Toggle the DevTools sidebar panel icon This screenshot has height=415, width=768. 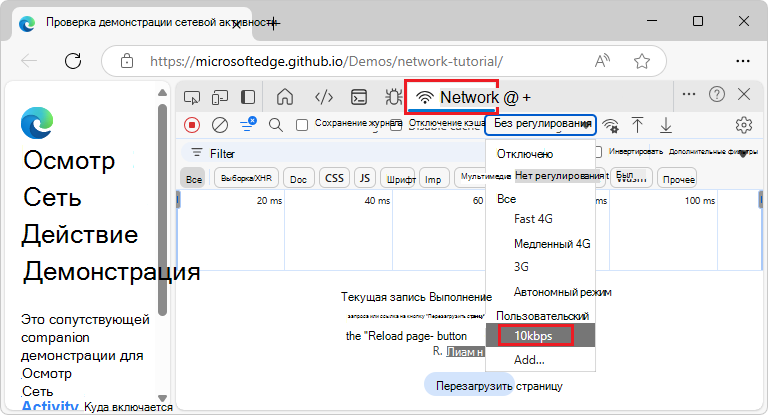(x=248, y=97)
